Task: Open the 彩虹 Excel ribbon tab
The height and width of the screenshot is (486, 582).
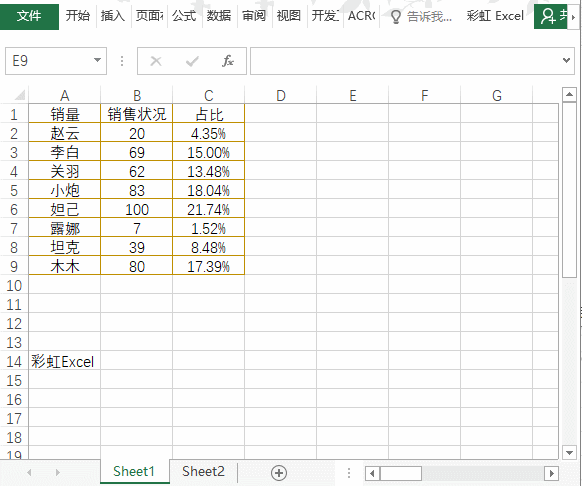Action: pos(495,16)
